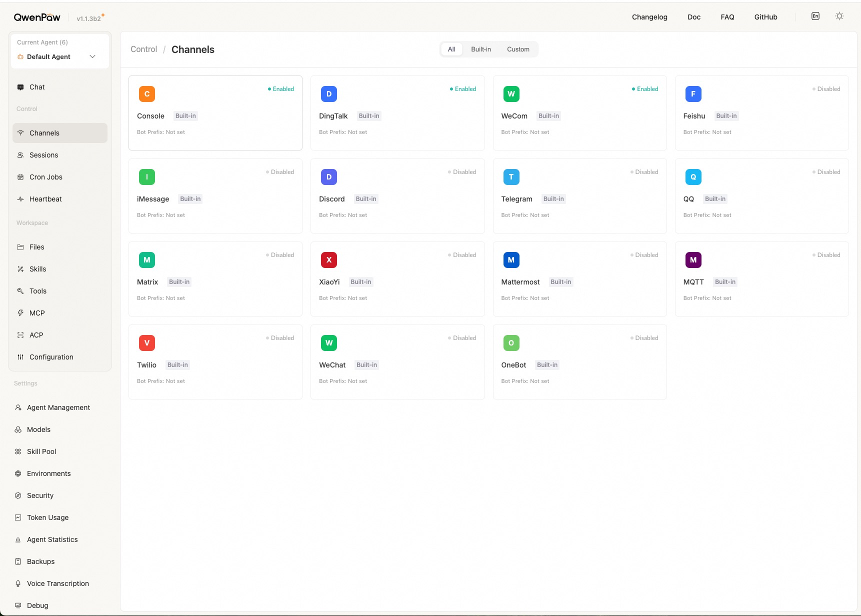Viewport: 861px width, 616px height.
Task: Click the Voice Transcription microphone icon
Action: click(18, 583)
